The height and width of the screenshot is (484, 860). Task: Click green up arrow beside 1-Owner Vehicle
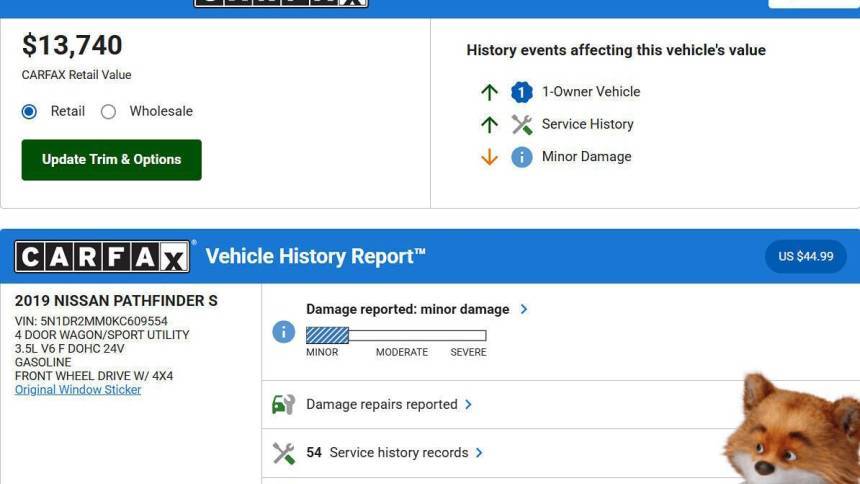[x=489, y=92]
